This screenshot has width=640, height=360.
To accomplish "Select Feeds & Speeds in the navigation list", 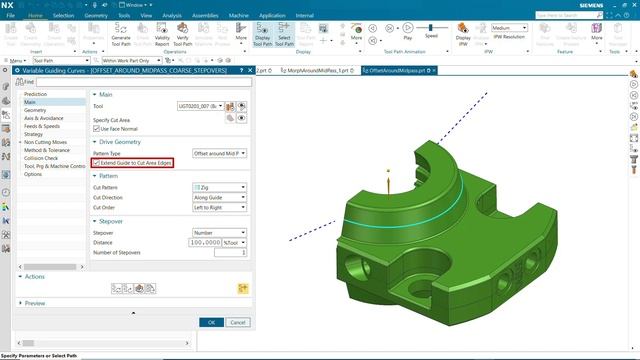I will click(42, 126).
